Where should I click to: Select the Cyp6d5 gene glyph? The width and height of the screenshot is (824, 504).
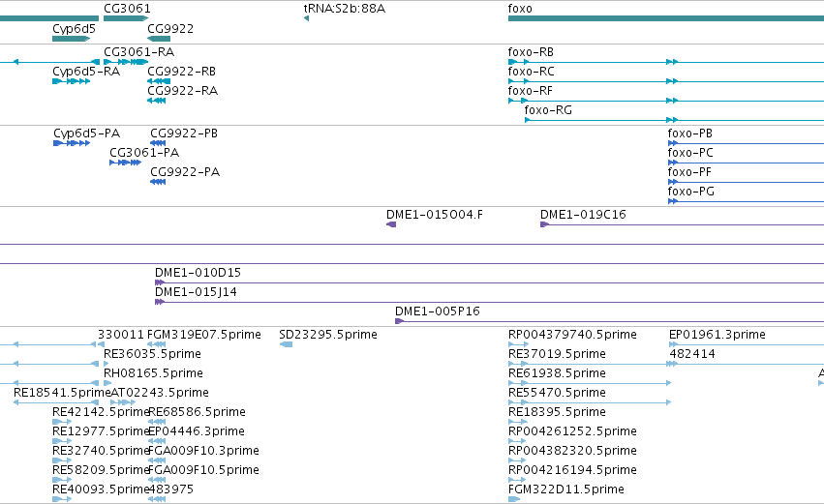click(72, 39)
